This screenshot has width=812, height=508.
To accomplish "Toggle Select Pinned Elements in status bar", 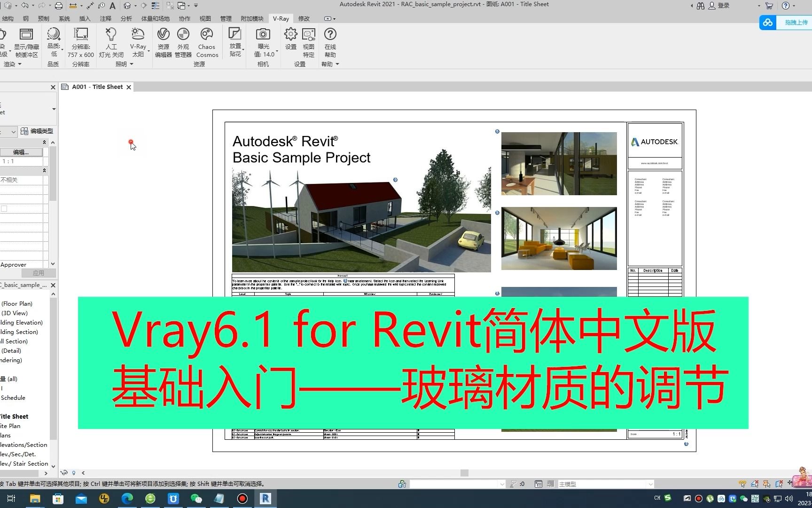I will (x=767, y=484).
